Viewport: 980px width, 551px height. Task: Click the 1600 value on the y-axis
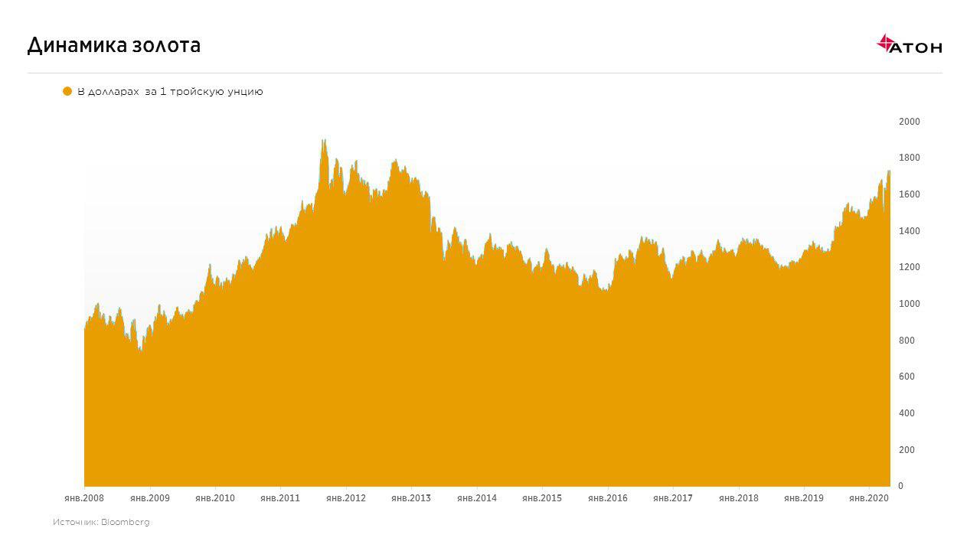909,194
